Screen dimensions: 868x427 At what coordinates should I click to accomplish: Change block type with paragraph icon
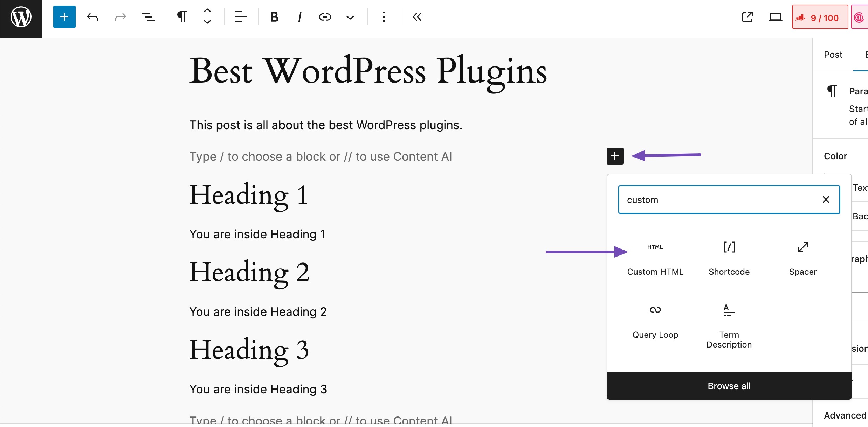(x=182, y=17)
